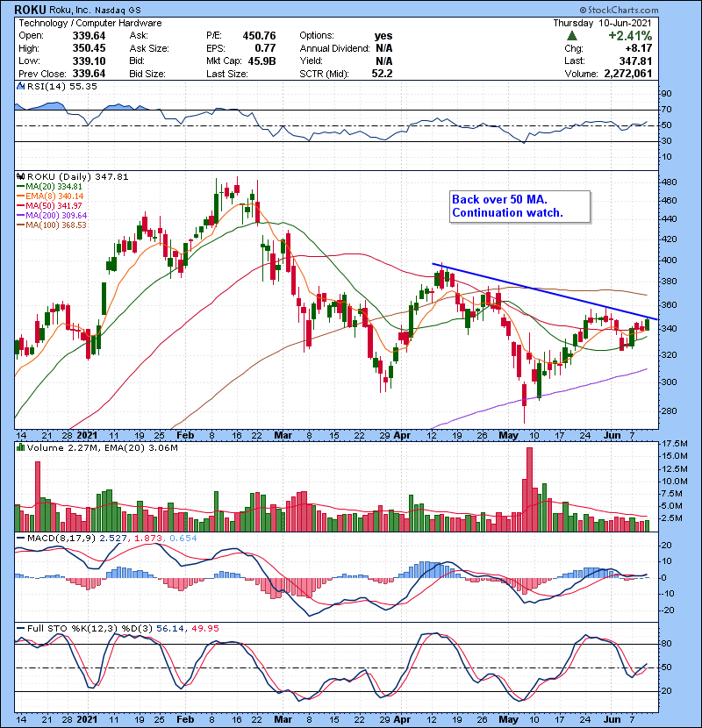
Task: Click the MACD(8,17,9) indicator label
Action: coord(61,539)
